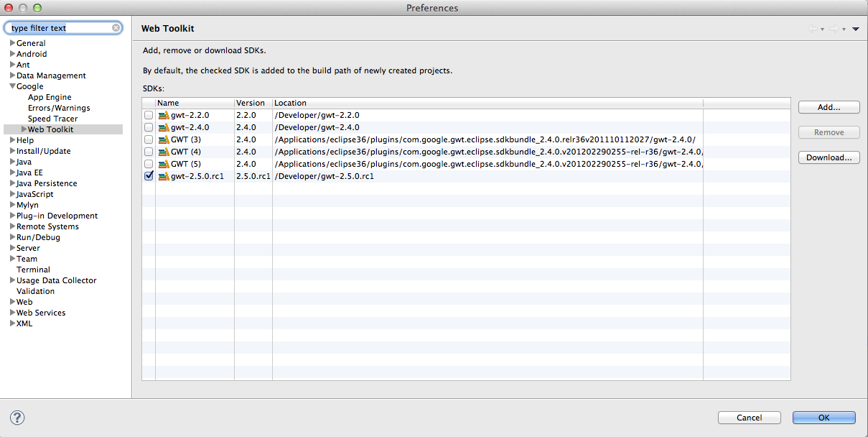
Task: Select Java Persistence preference category
Action: (47, 183)
